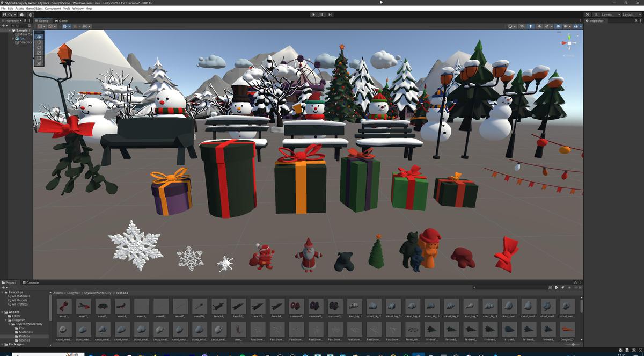Click the Project panel add (+) button

coord(3,287)
